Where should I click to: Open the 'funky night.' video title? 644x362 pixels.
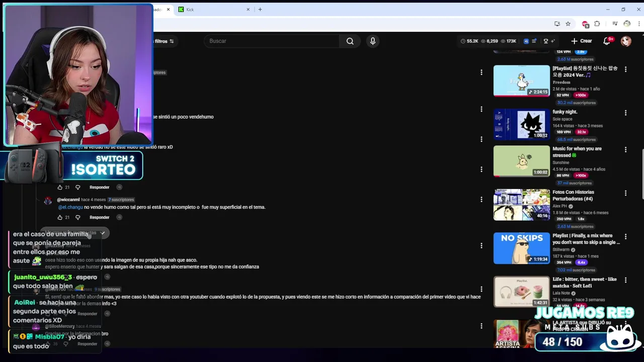565,112
